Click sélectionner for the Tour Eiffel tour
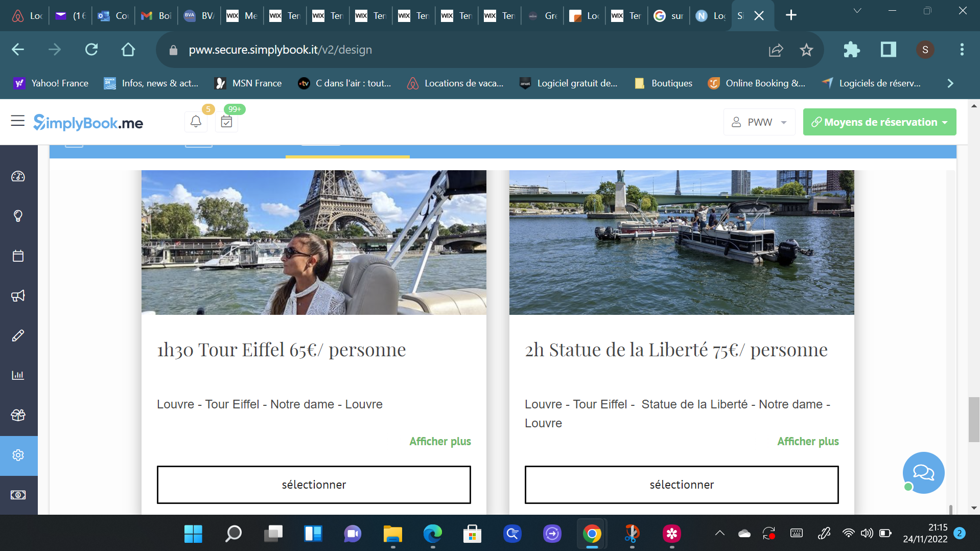Viewport: 980px width, 551px height. [x=314, y=485]
